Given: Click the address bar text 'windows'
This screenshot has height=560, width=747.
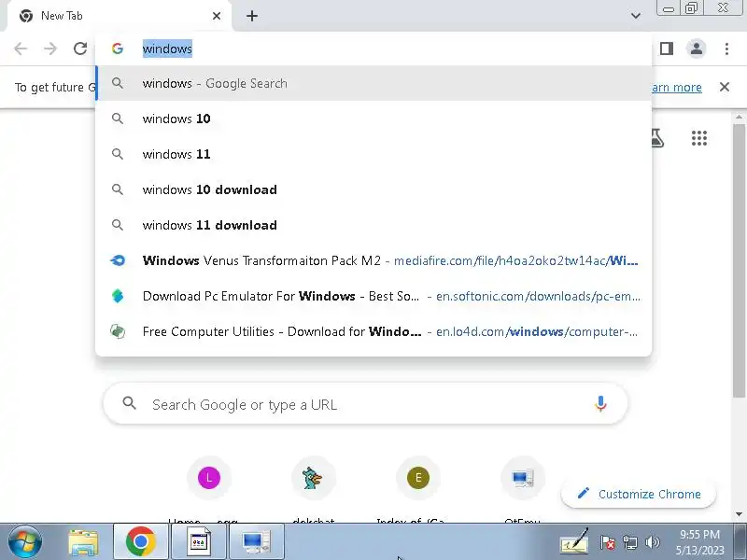Looking at the screenshot, I should (167, 49).
